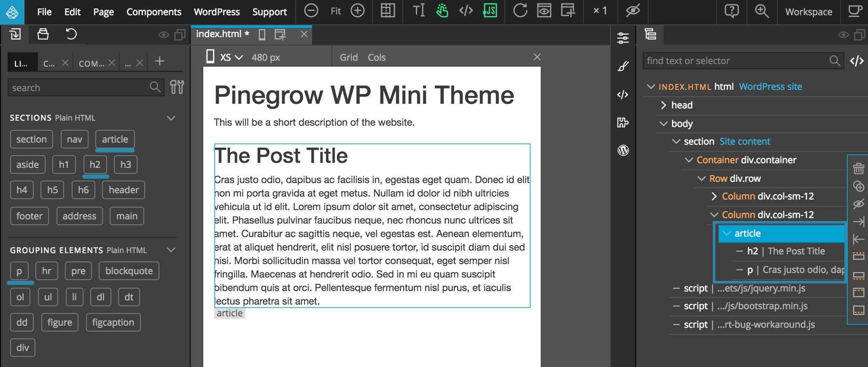Zoom in the page view
Screen dimensions: 868x367
[x=358, y=11]
